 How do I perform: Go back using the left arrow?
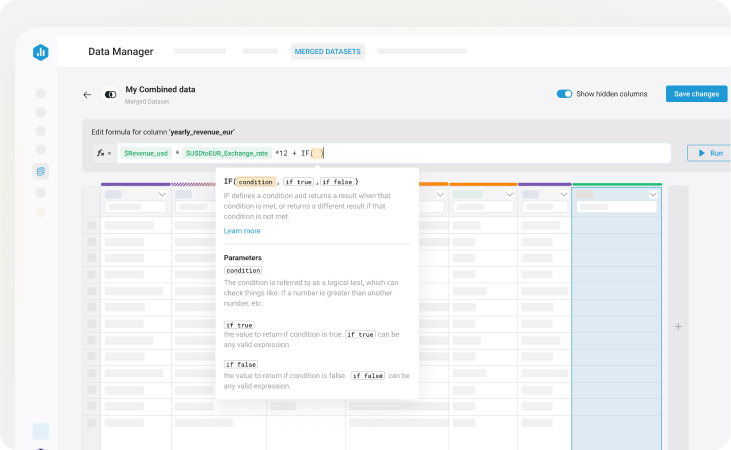(87, 94)
